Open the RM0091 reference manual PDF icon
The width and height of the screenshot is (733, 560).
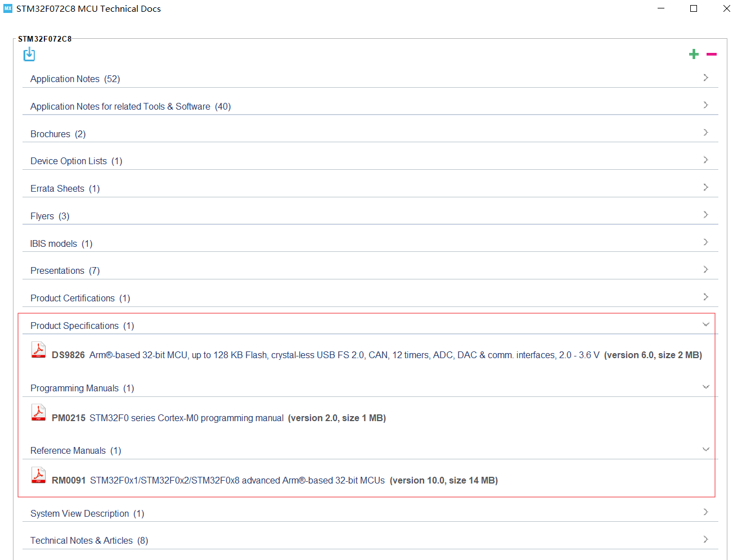38,475
